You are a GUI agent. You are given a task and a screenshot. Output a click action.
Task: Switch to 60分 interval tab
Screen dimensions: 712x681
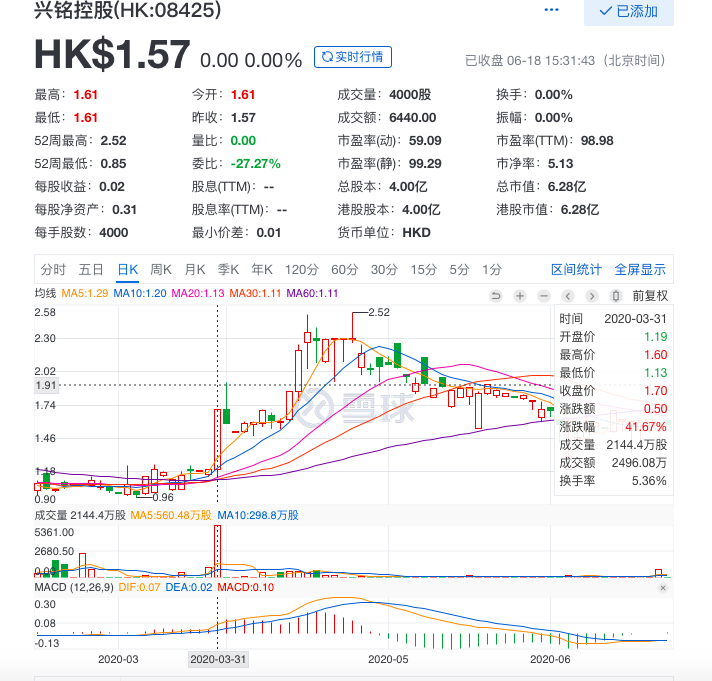[x=344, y=270]
